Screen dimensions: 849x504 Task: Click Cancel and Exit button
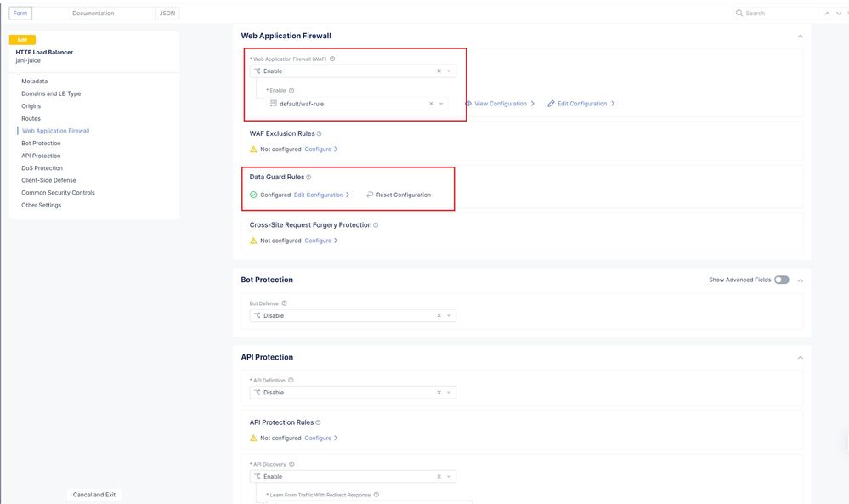(x=94, y=495)
